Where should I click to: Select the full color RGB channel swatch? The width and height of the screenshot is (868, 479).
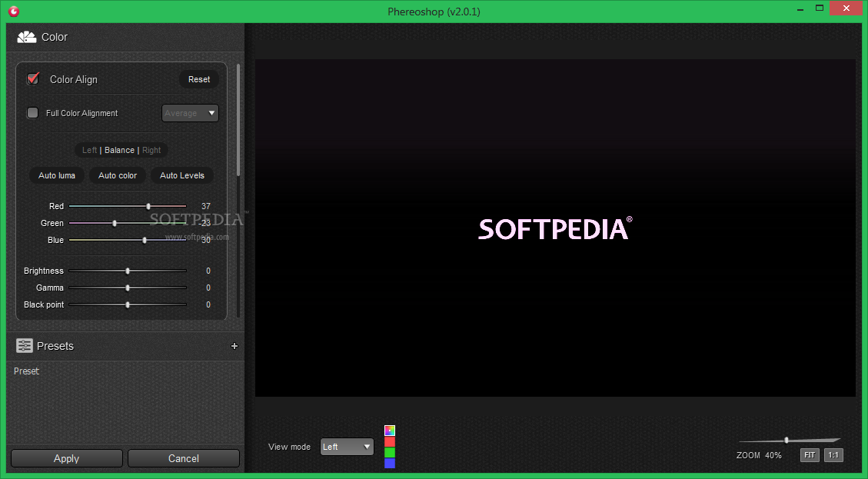click(390, 431)
